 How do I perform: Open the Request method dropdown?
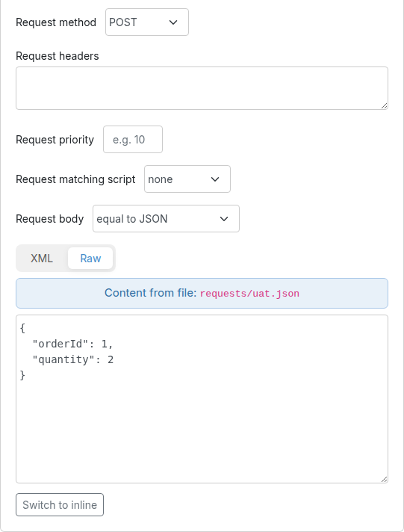coord(147,22)
